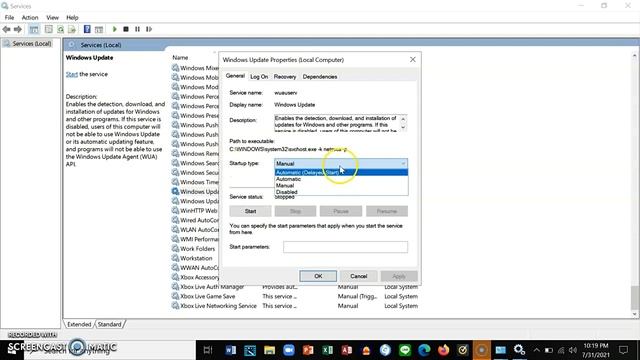Click the gear icon beside Workstation

point(175,258)
